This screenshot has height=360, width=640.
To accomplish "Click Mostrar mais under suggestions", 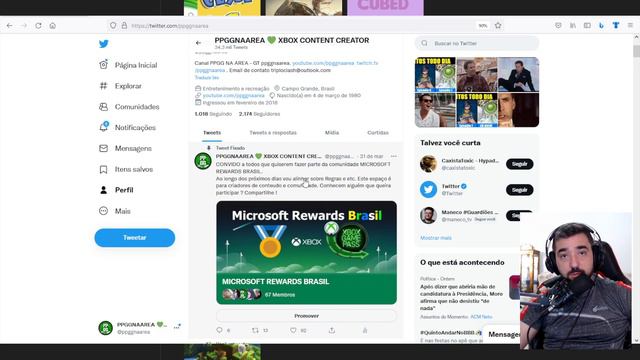I will [436, 238].
